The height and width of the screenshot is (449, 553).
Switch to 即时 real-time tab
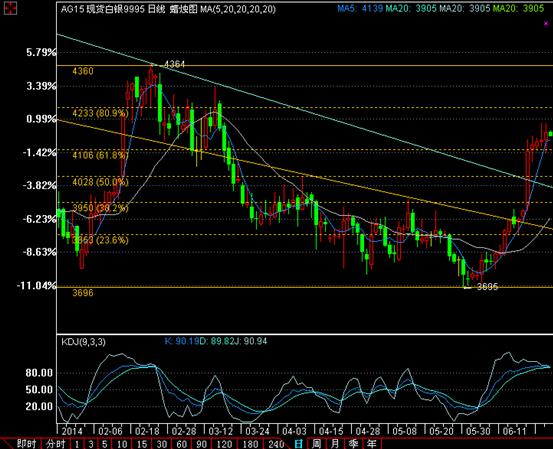pos(26,443)
